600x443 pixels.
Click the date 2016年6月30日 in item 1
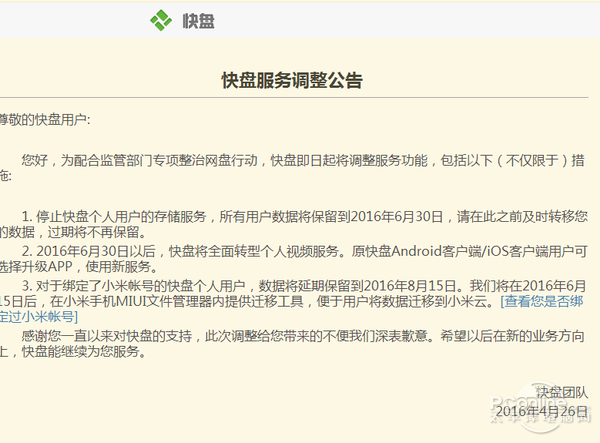point(396,217)
